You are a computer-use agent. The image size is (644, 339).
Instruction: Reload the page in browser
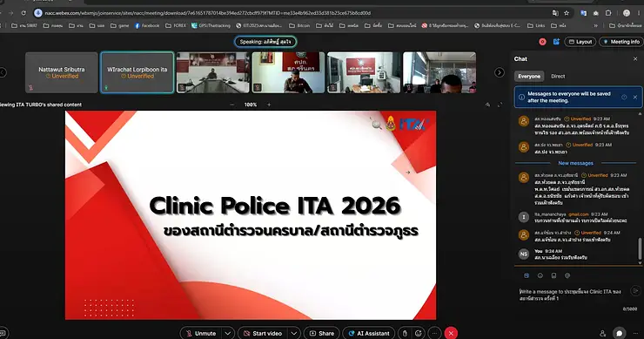[23, 13]
